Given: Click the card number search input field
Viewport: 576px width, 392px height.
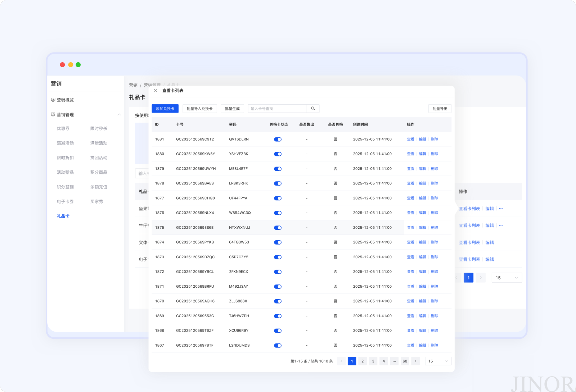Looking at the screenshot, I should 277,109.
